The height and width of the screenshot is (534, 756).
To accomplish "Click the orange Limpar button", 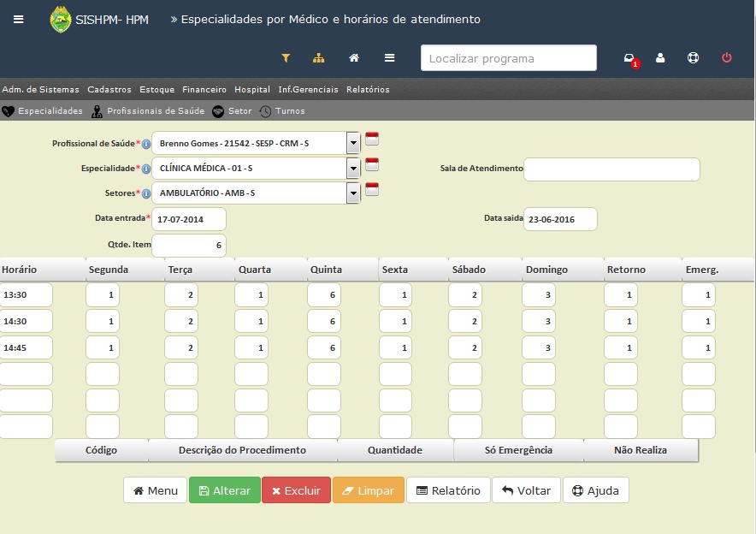I will tap(369, 490).
